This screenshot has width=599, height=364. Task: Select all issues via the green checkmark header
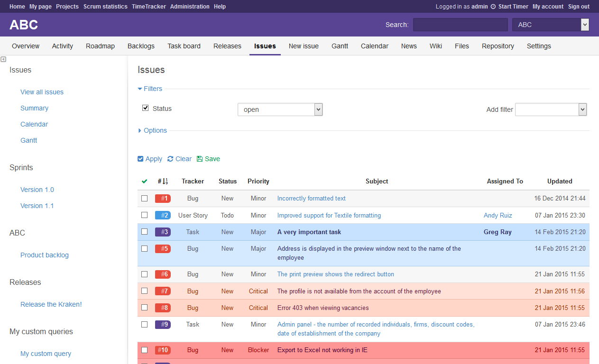145,181
